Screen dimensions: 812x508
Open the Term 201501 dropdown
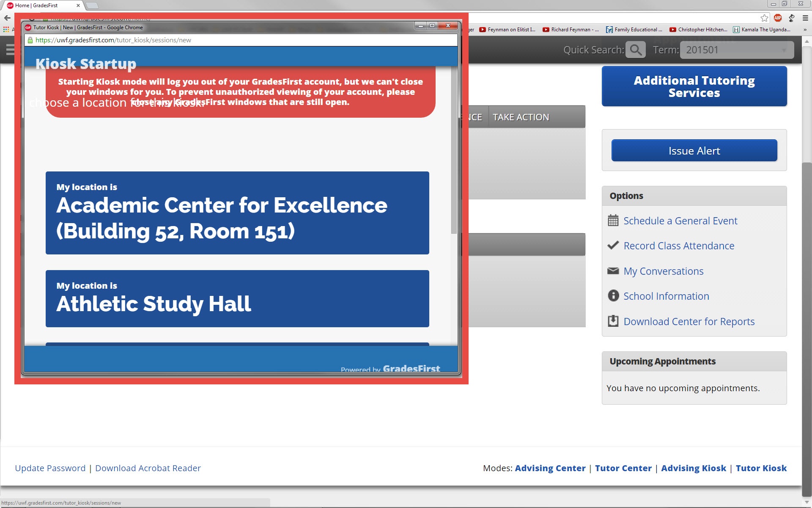point(737,50)
